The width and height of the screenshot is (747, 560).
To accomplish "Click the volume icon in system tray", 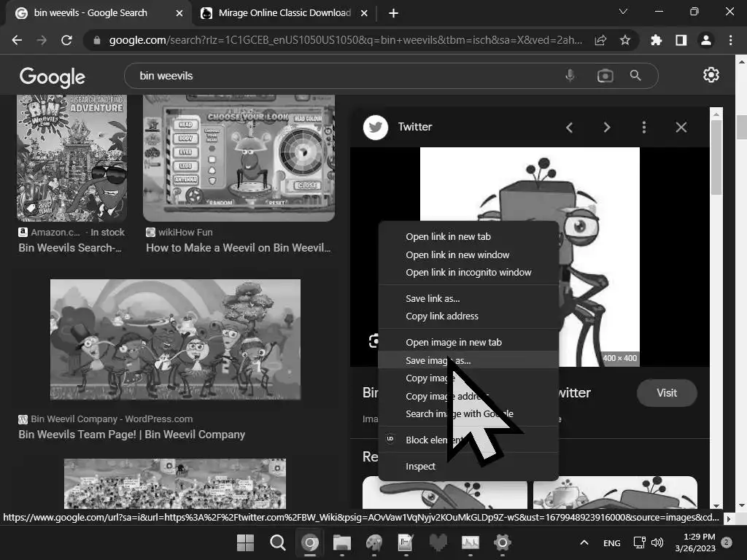I will tap(657, 542).
